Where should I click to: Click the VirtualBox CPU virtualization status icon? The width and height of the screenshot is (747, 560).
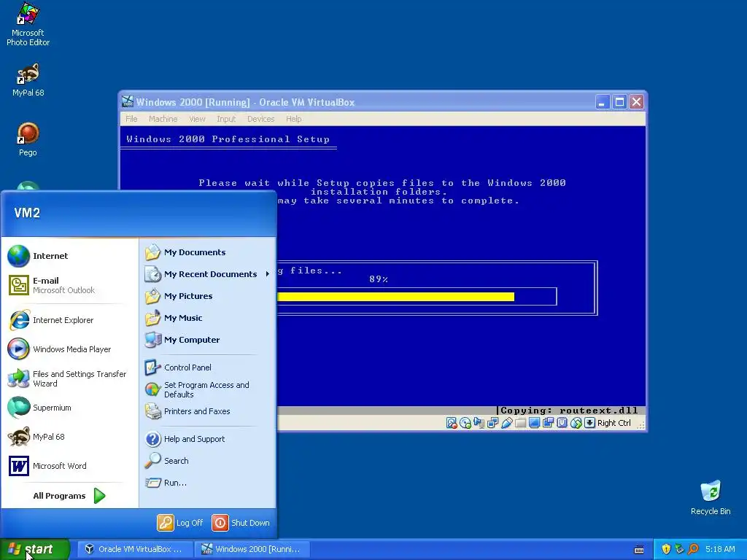pos(562,423)
